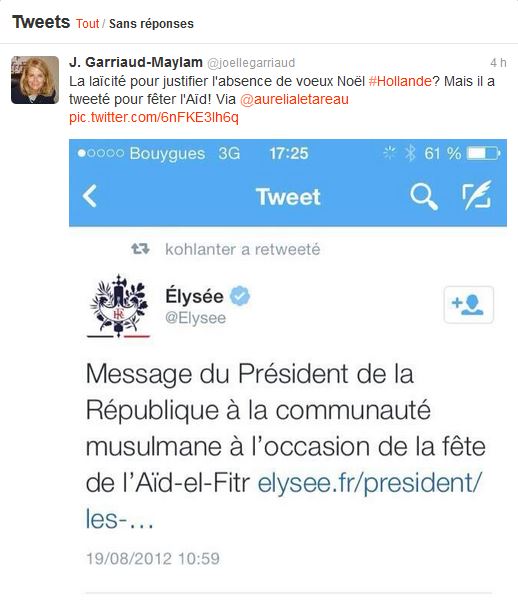Open the Élysée emblem avatar
The height and width of the screenshot is (600, 518).
pyautogui.click(x=118, y=306)
